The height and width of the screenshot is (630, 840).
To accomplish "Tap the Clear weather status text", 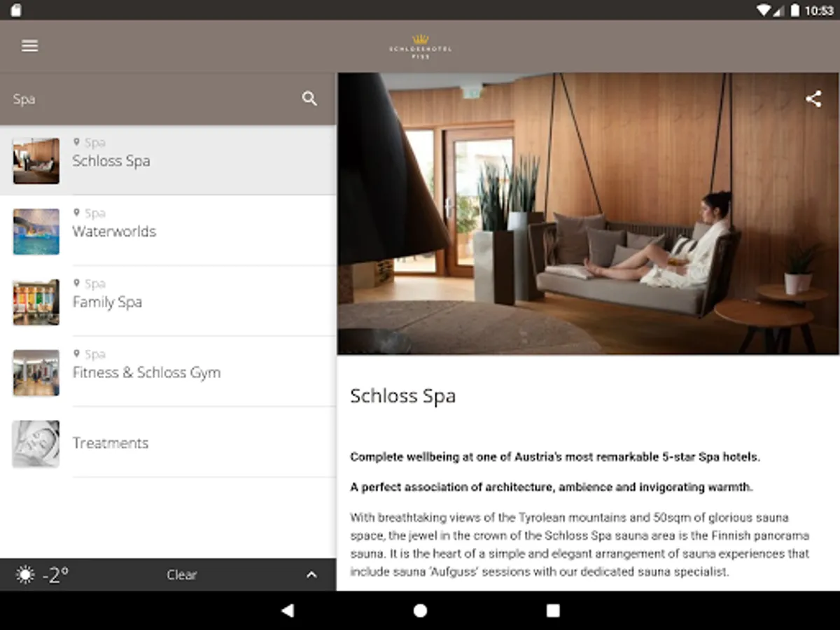I will pyautogui.click(x=181, y=575).
